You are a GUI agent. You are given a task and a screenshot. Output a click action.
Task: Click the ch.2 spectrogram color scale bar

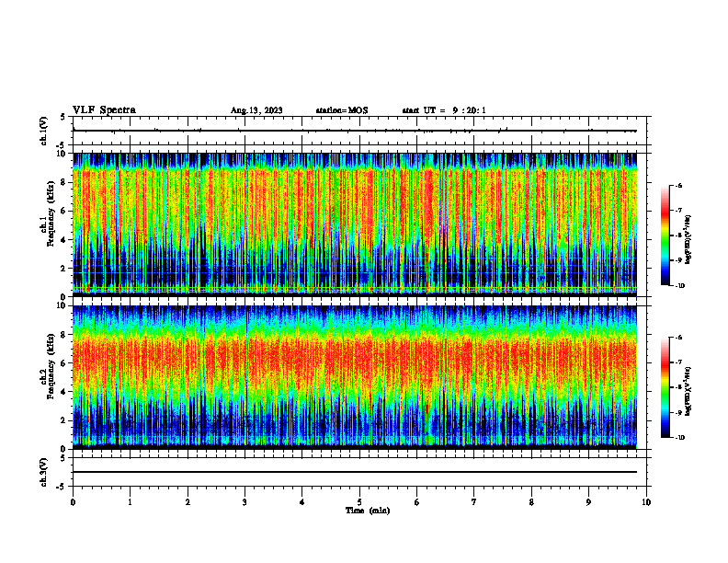[665, 387]
